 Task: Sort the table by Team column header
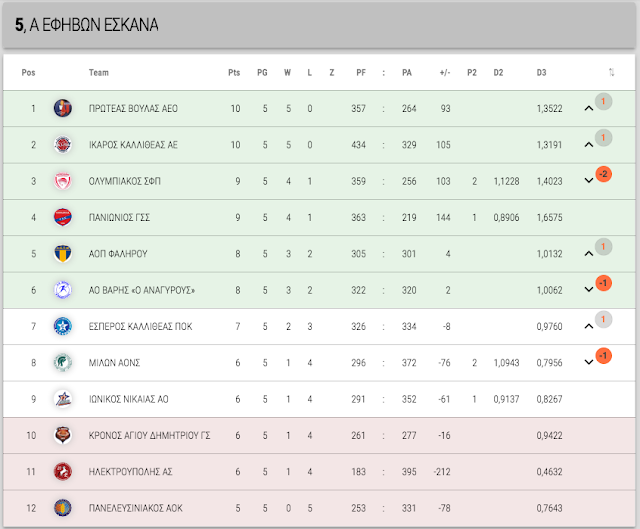point(99,73)
